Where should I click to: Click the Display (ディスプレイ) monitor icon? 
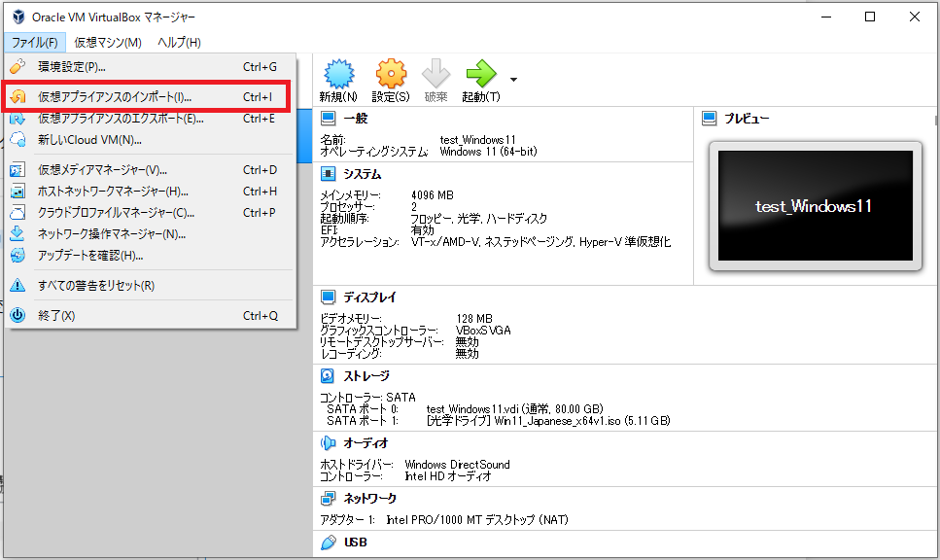coord(328,297)
